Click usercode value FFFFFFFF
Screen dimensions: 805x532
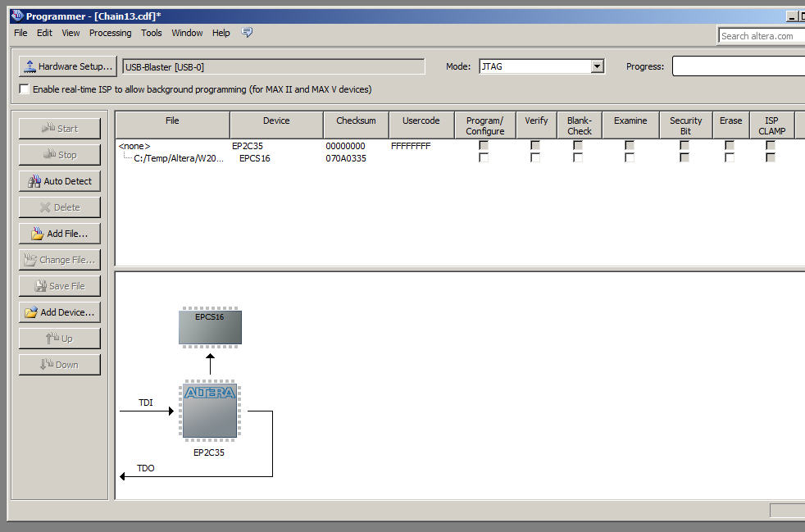tap(411, 146)
